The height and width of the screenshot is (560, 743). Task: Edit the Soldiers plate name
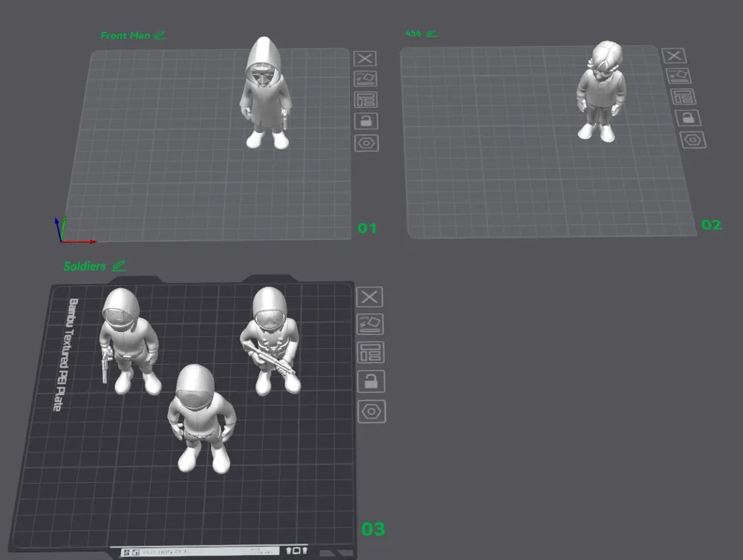[119, 266]
